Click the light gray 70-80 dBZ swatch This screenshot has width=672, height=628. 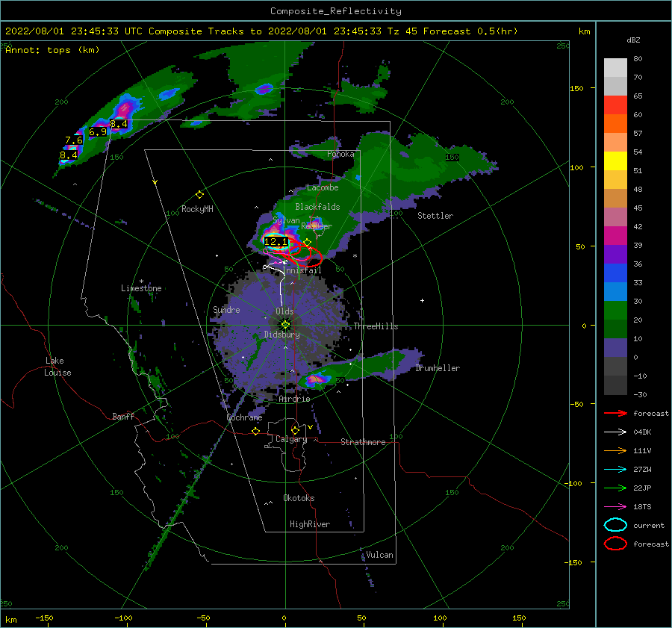click(x=615, y=68)
